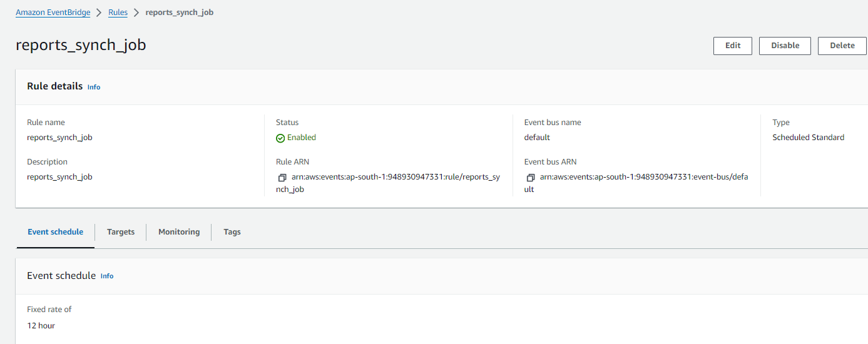The width and height of the screenshot is (868, 344).
Task: Copy the Rule ARN using its copy icon
Action: point(282,178)
